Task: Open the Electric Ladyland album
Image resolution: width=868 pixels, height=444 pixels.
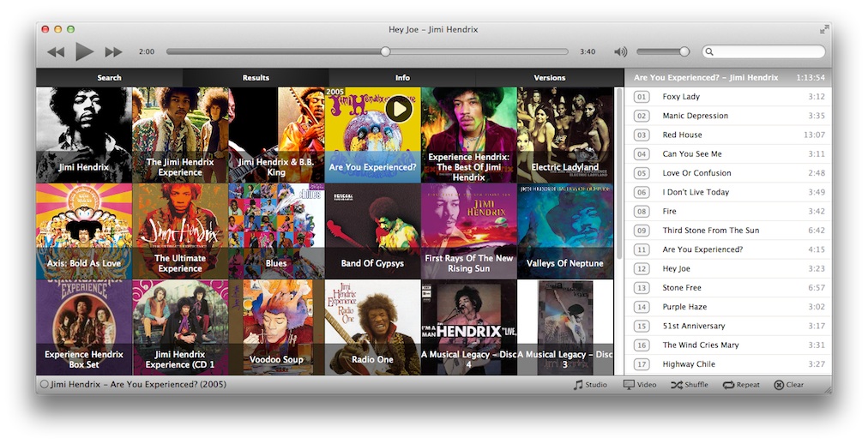Action: point(564,135)
